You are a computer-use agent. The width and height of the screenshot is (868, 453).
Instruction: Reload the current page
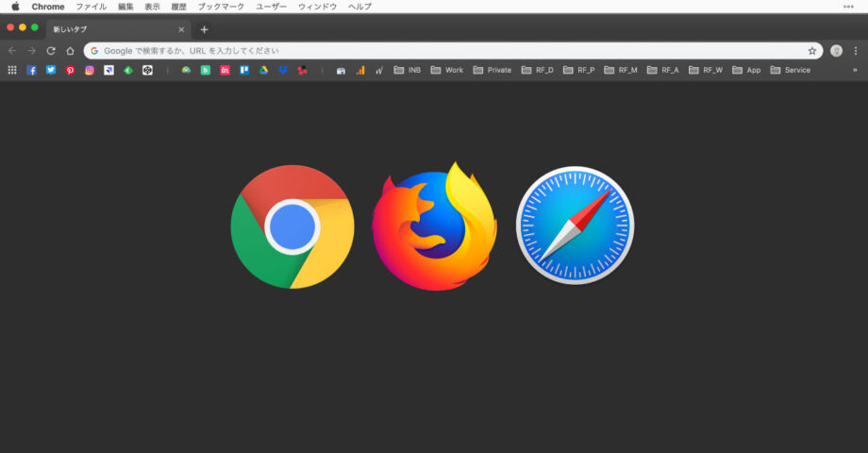click(51, 51)
